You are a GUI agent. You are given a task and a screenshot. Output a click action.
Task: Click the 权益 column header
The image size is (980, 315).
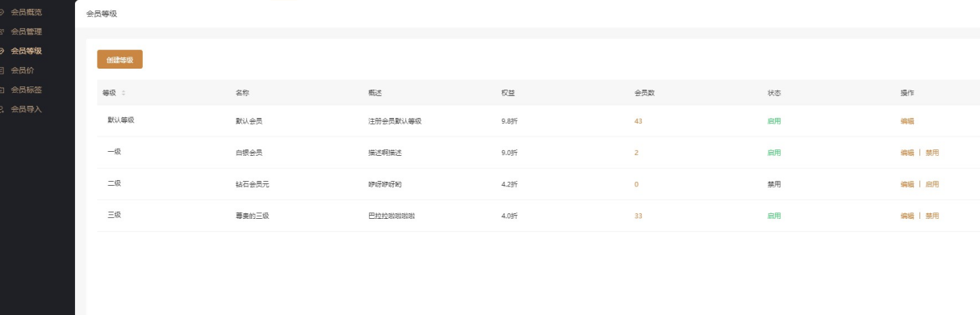click(x=508, y=93)
